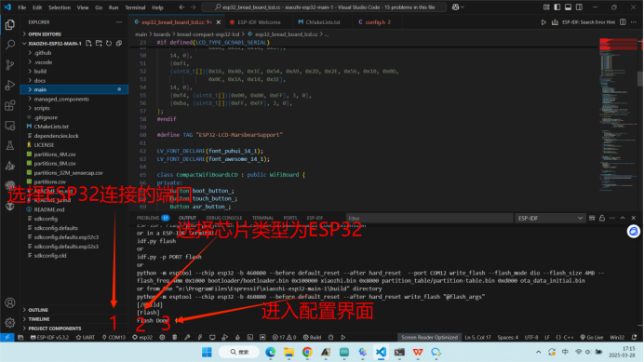Viewport: 644px width, 362px height.
Task: Open the Manage gear in the activity bar
Action: tap(10, 323)
